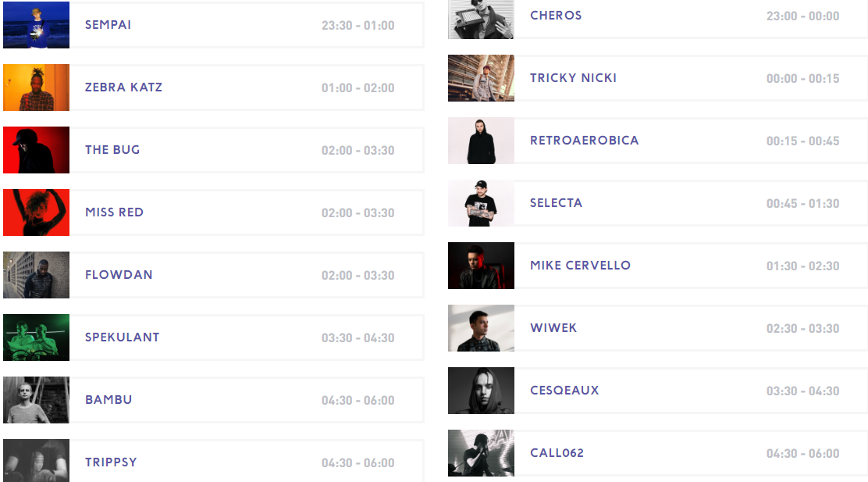Click the BAMBU thumbnail image

tap(36, 400)
